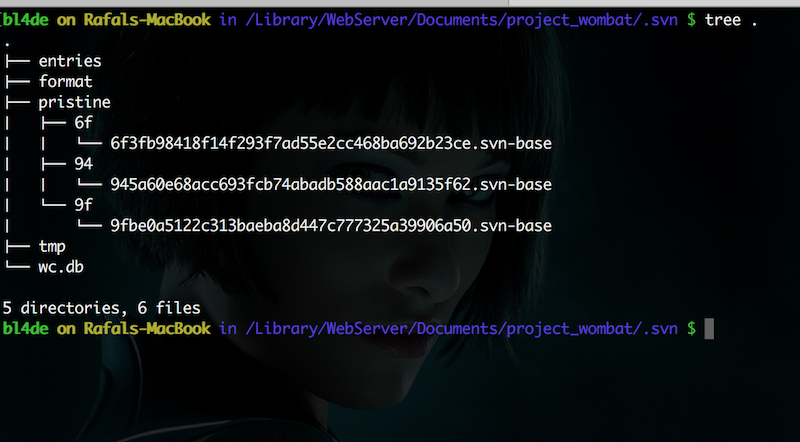Click 'Rafals-MacBook' hostname in bottom prompt

147,328
